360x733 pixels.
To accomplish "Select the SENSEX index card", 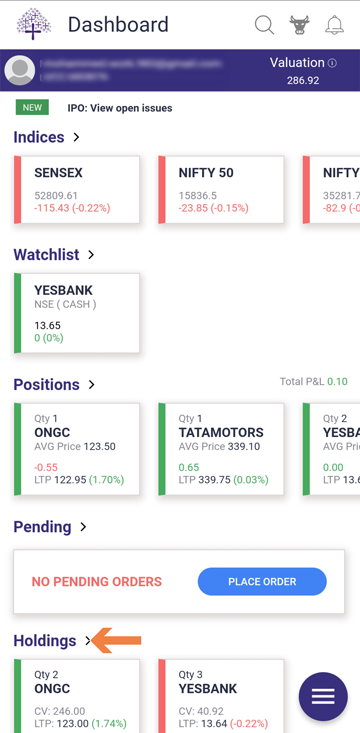I will [77, 190].
